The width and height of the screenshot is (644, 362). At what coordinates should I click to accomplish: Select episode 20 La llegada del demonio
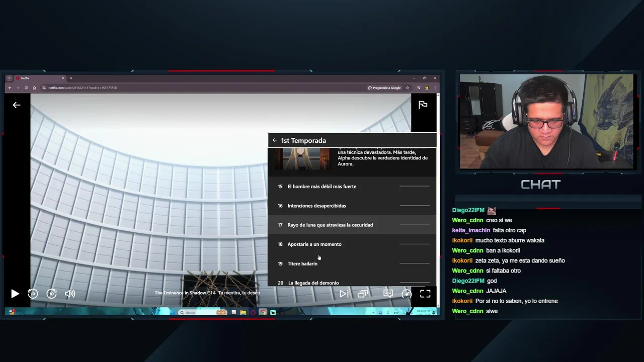(352, 282)
